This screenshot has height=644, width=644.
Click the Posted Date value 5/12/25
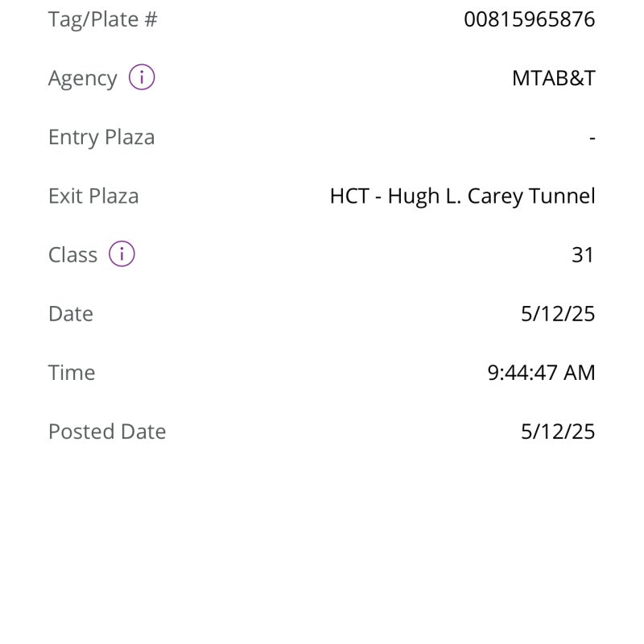point(558,431)
